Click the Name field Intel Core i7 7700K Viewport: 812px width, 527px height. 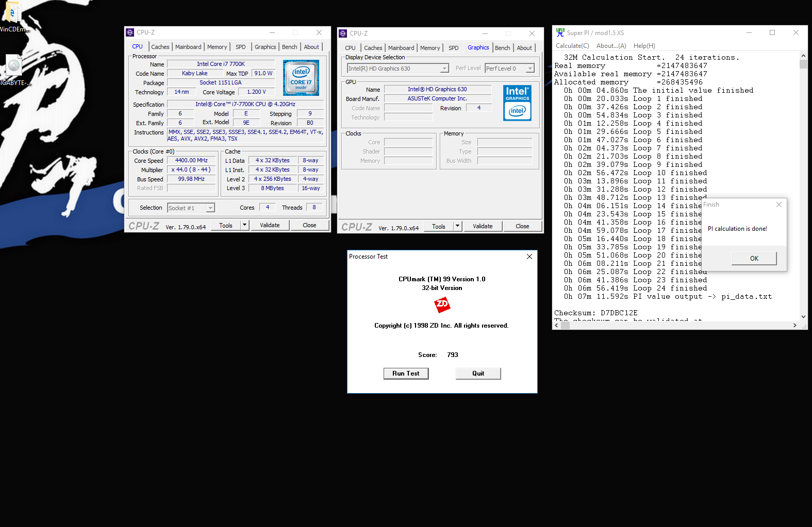pyautogui.click(x=221, y=64)
